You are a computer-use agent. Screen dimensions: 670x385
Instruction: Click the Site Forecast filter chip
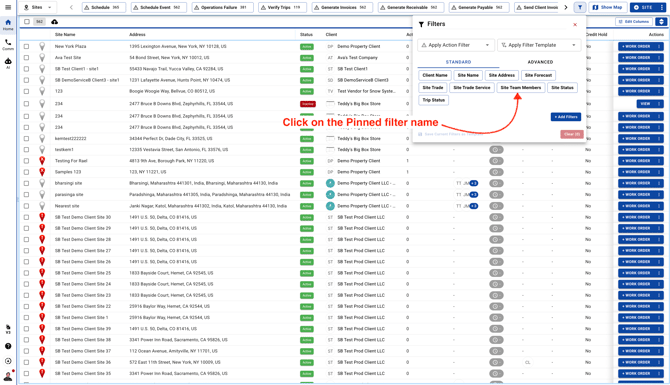point(538,75)
